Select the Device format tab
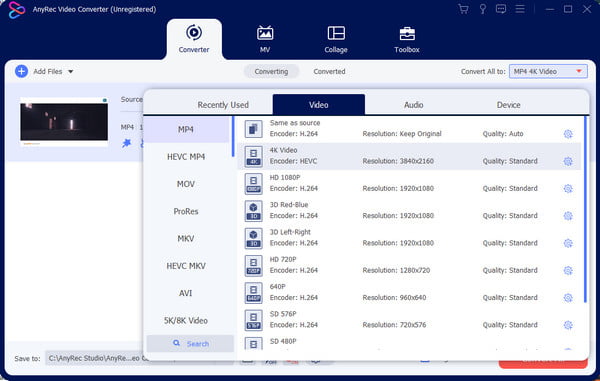Viewport: 600px width, 381px height. pyautogui.click(x=509, y=105)
